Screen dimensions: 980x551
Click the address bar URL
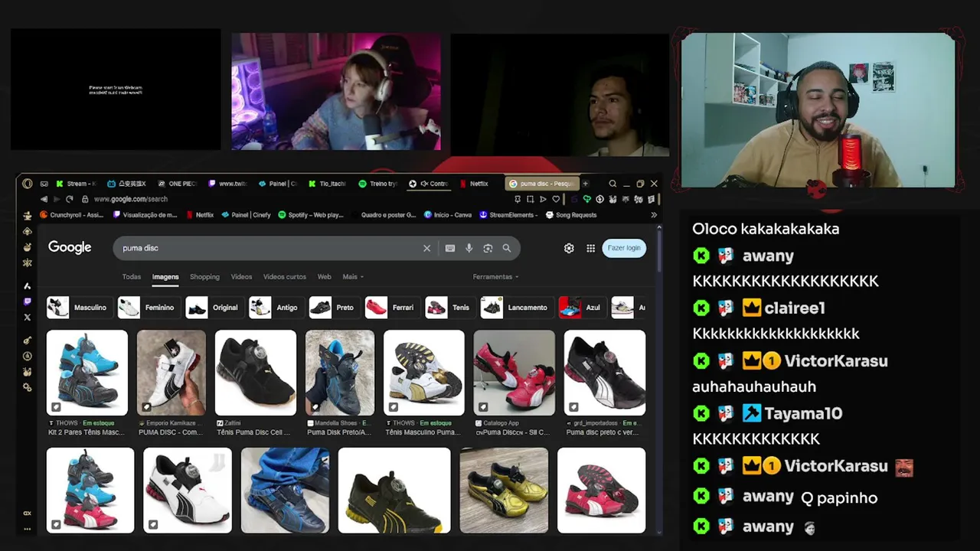tap(131, 199)
